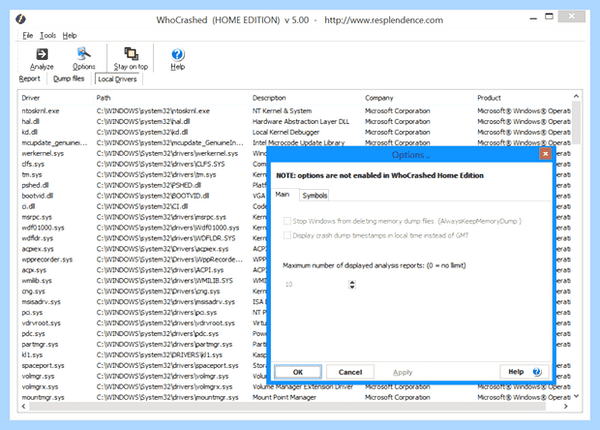Click the Hardware Abstraction Layer DLL description
This screenshot has height=430, width=600.
301,122
